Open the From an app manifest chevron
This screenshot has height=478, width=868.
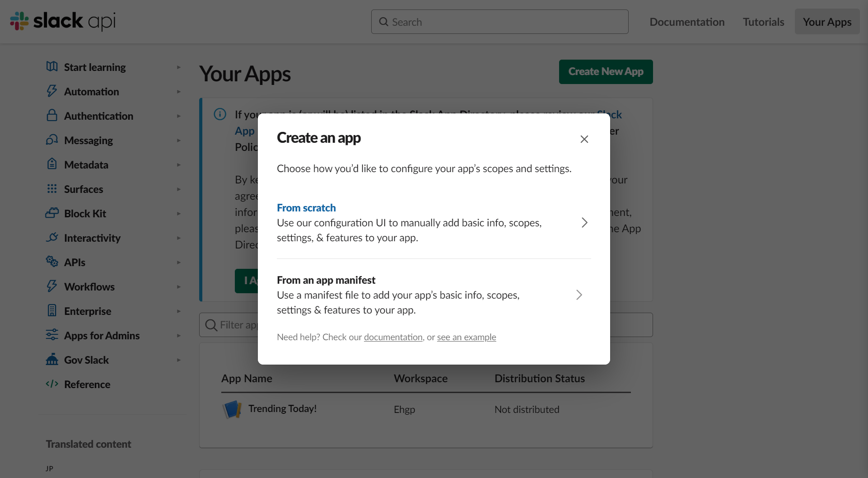point(579,295)
